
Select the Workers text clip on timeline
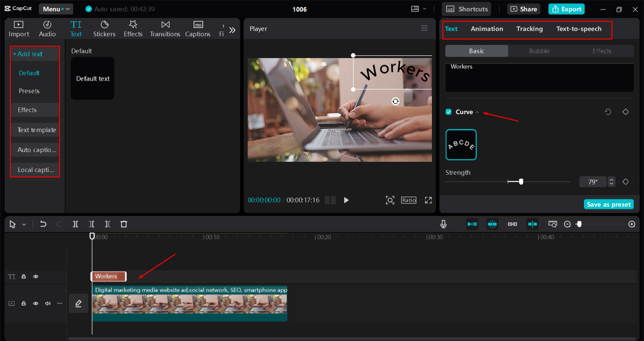tap(109, 276)
